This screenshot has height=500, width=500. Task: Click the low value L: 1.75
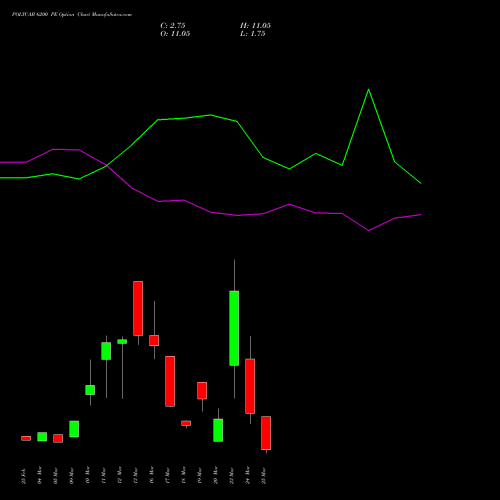[x=253, y=34]
